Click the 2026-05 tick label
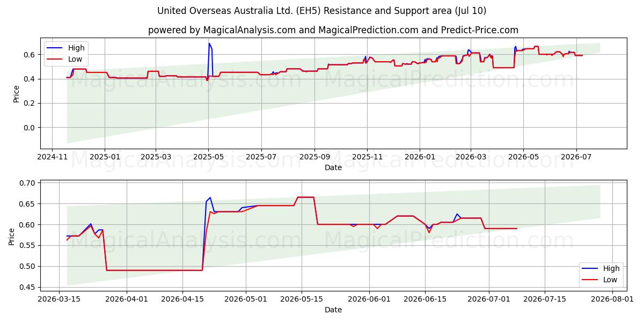Image resolution: width=644 pixels, height=322 pixels. 523,157
